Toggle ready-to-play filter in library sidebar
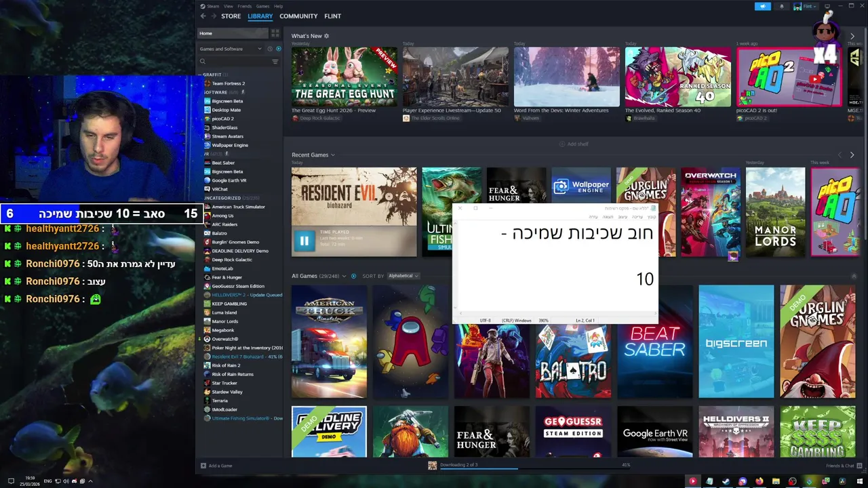This screenshot has width=868, height=488. pos(278,49)
